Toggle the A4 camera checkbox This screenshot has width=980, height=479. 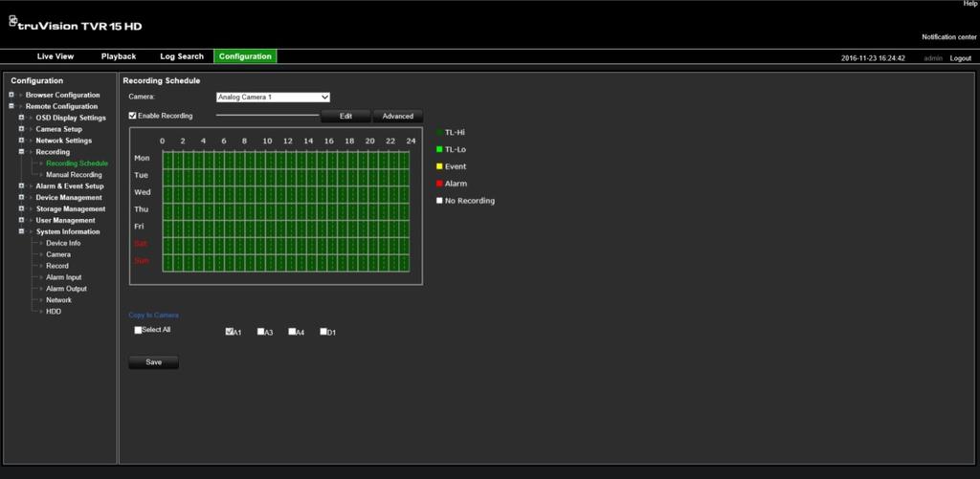click(292, 332)
